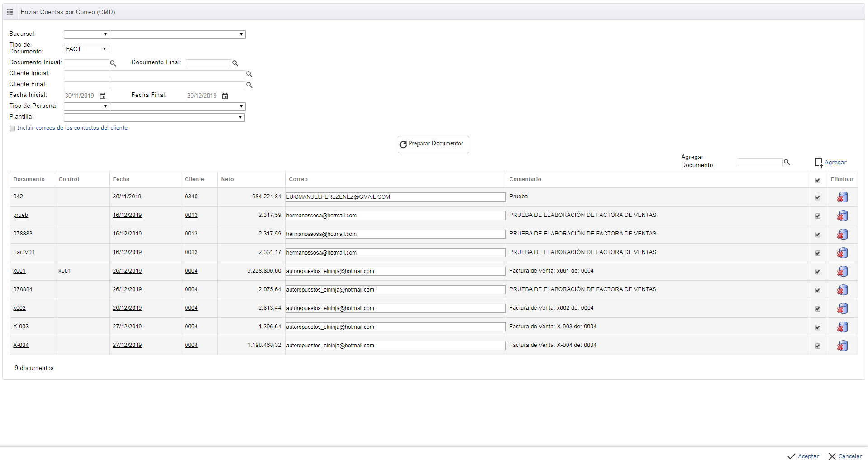Delete document 078883 row icon
Image resolution: width=868 pixels, height=466 pixels.
tap(842, 234)
